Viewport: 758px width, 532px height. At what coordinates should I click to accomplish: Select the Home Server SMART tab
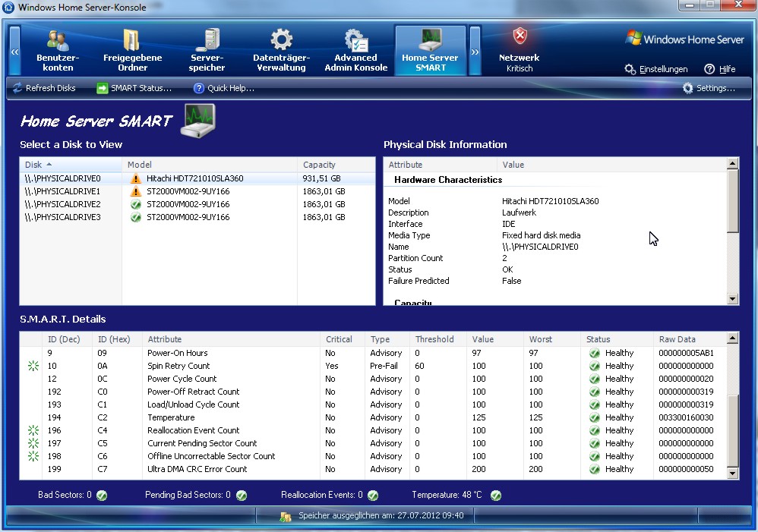(x=430, y=50)
